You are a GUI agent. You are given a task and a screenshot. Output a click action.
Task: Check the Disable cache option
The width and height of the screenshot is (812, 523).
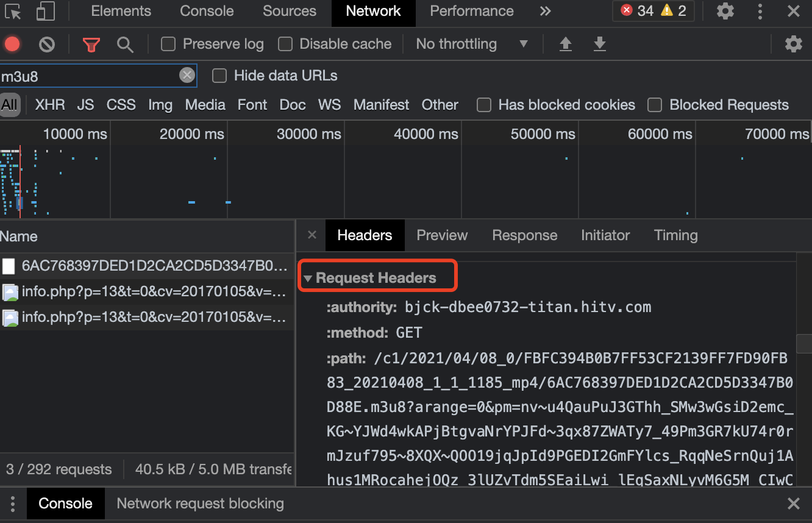tap(285, 44)
